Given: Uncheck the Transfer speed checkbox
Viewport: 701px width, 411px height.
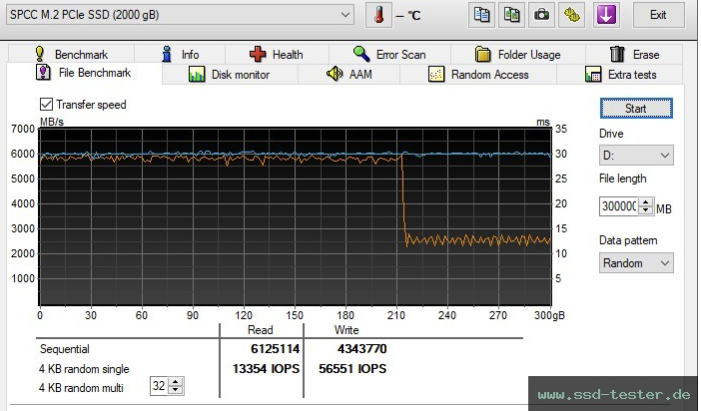Looking at the screenshot, I should 46,104.
